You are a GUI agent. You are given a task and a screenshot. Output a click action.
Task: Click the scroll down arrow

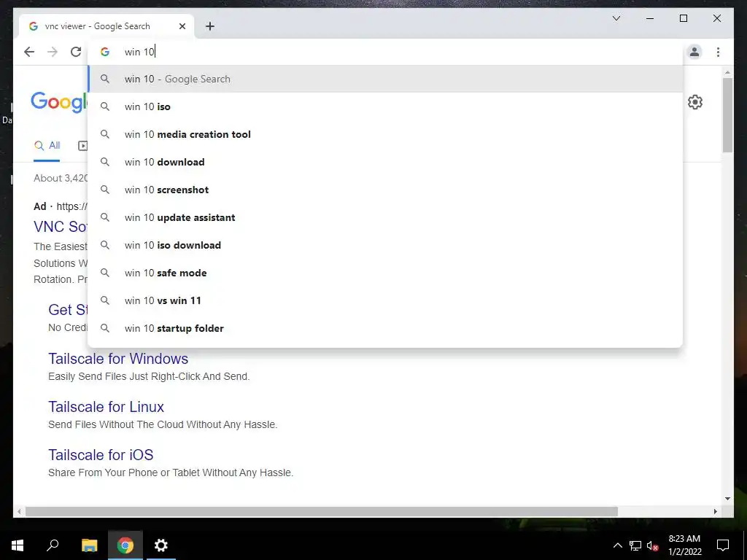pos(727,499)
